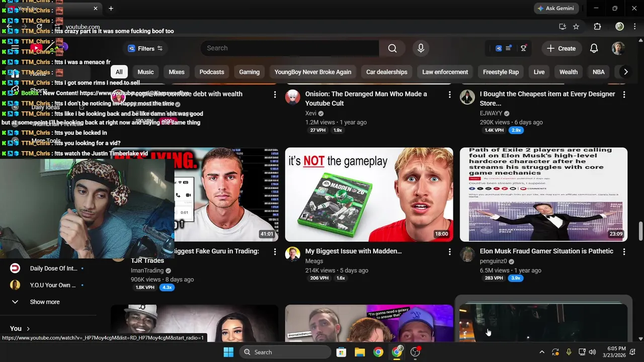Bookmark this page with the star icon

coord(576,27)
